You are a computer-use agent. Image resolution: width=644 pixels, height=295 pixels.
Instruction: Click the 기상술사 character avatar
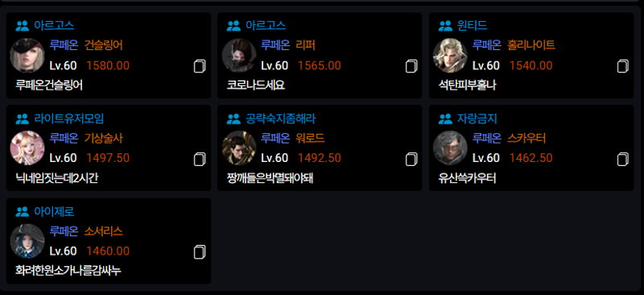27,148
